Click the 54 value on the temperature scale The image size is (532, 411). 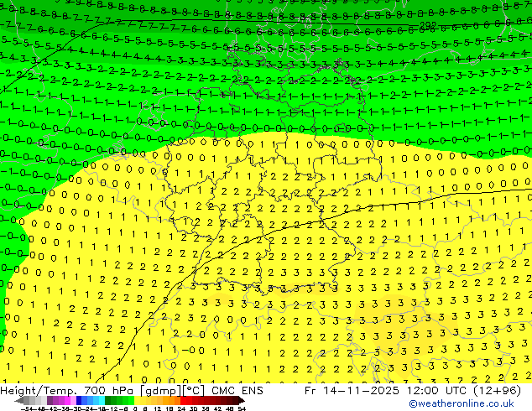tap(242, 408)
